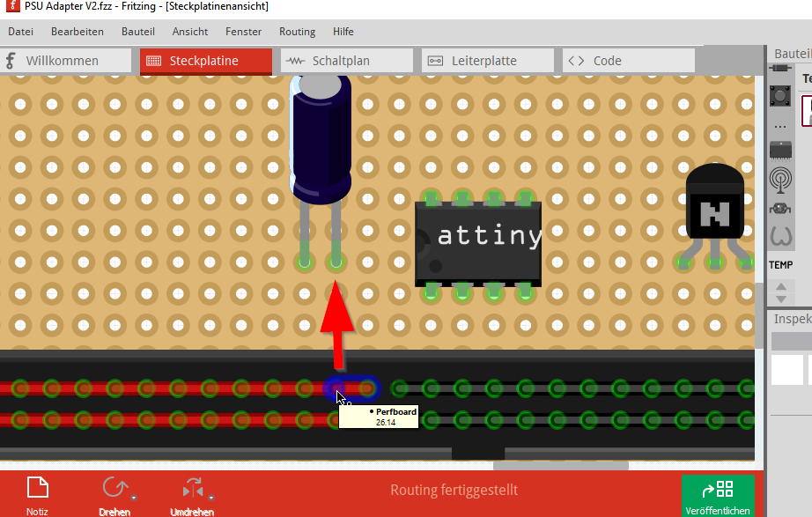Open the Fenster menu
This screenshot has width=812, height=517.
click(x=243, y=32)
